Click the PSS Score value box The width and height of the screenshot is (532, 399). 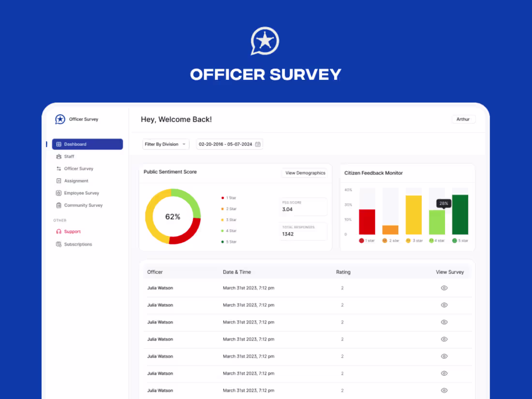(303, 206)
